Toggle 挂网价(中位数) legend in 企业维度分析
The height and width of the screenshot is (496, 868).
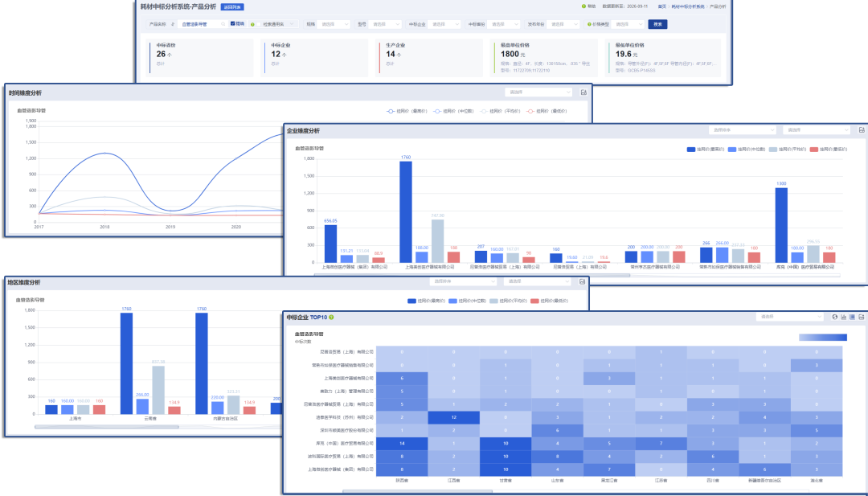746,150
